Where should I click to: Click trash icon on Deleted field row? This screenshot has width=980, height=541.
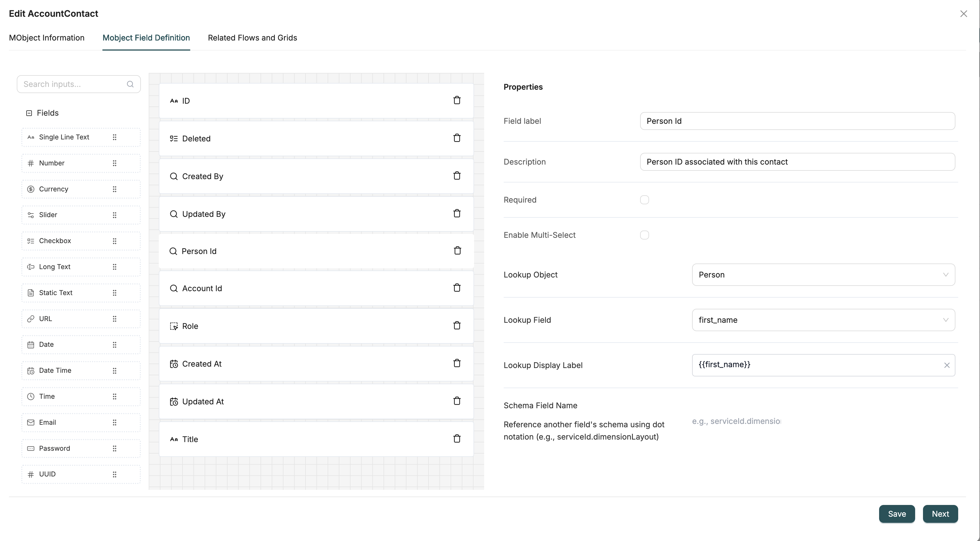(457, 138)
